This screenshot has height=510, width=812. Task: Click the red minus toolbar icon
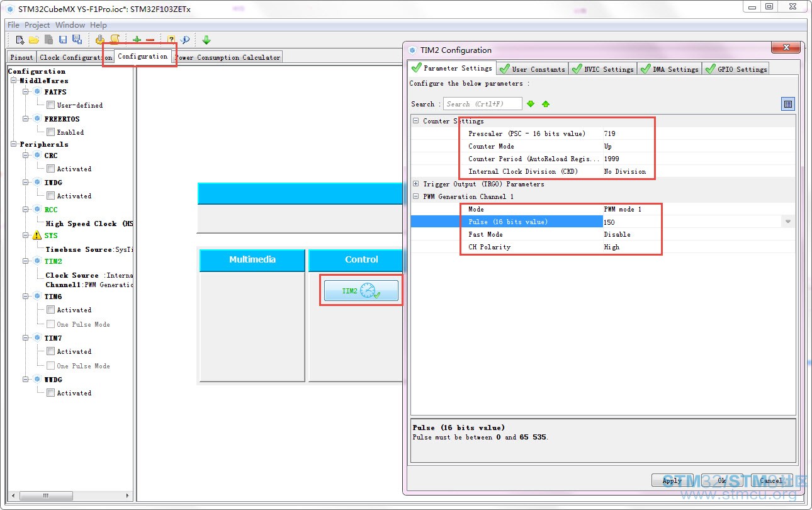(150, 40)
